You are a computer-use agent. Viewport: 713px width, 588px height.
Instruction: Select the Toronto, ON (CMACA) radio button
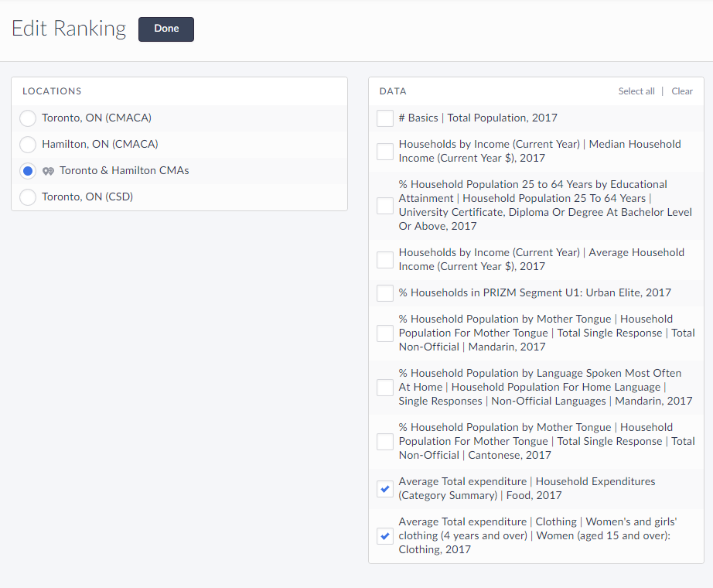(x=28, y=118)
